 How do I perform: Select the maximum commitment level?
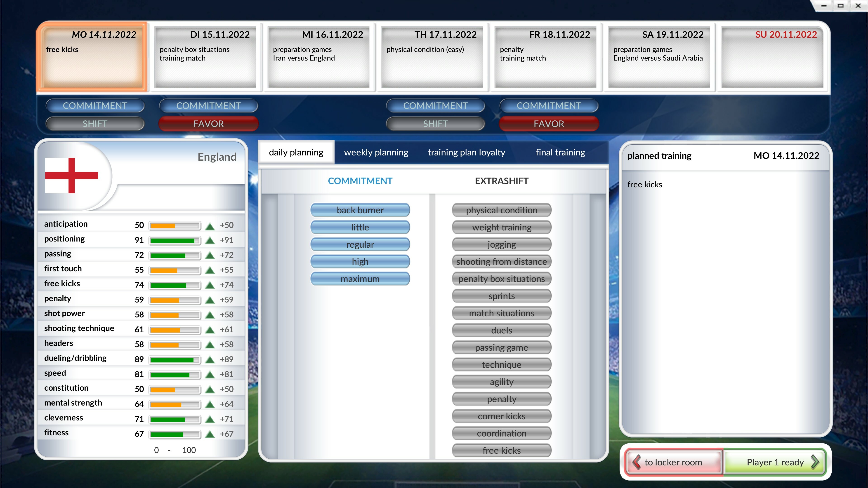(x=360, y=279)
